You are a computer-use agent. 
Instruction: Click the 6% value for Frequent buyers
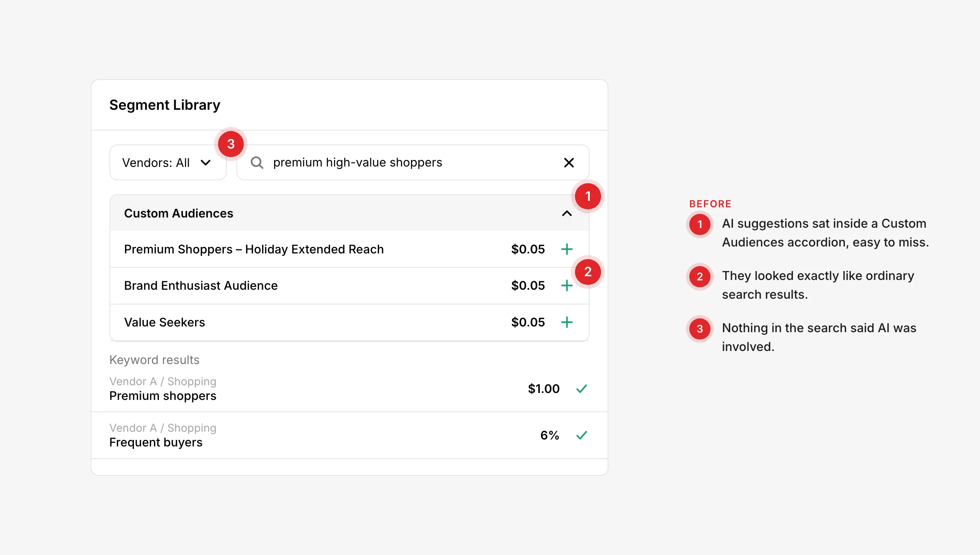(x=550, y=435)
